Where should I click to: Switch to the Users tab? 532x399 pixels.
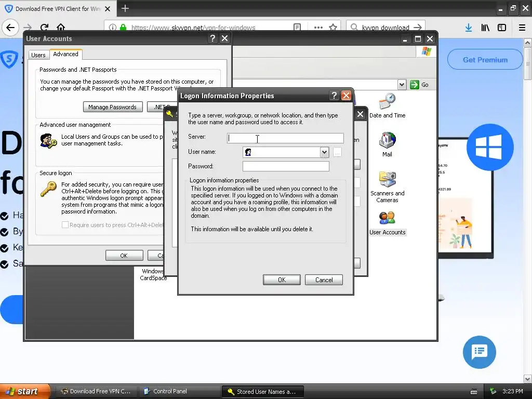tap(38, 55)
